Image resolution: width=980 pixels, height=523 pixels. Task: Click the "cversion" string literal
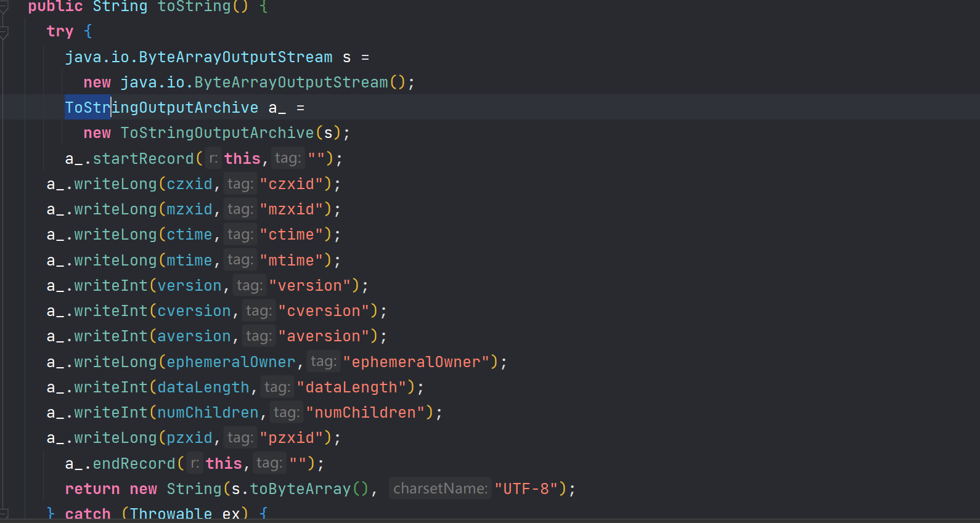(x=324, y=311)
